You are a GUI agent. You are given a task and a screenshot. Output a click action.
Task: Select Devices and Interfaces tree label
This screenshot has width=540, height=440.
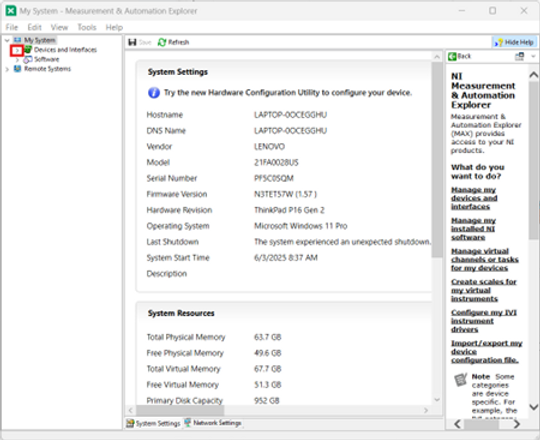[65, 50]
